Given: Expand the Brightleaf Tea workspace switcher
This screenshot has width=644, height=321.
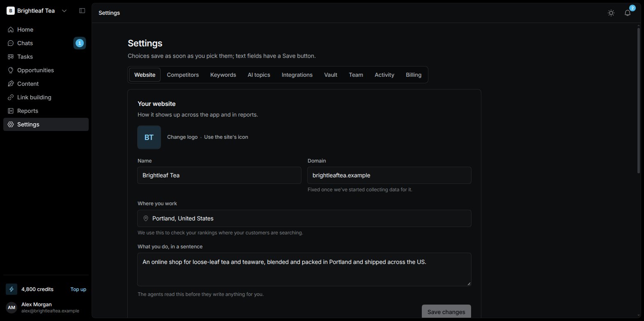Looking at the screenshot, I should [x=37, y=11].
